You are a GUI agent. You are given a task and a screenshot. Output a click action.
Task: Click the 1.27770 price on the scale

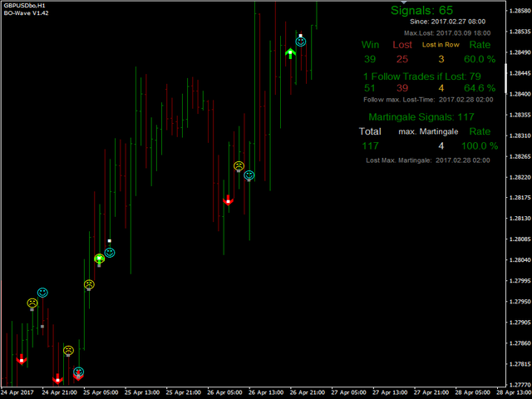pos(520,385)
